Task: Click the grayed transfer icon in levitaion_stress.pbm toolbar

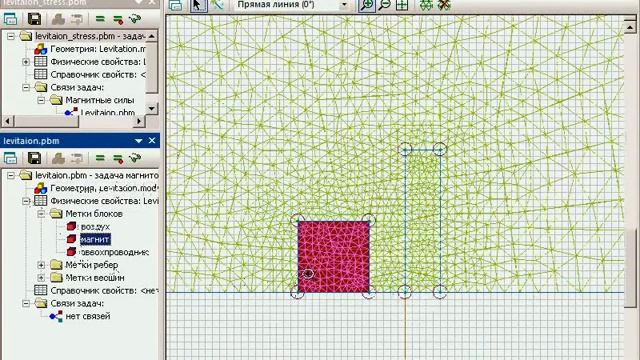Action: tap(77, 19)
